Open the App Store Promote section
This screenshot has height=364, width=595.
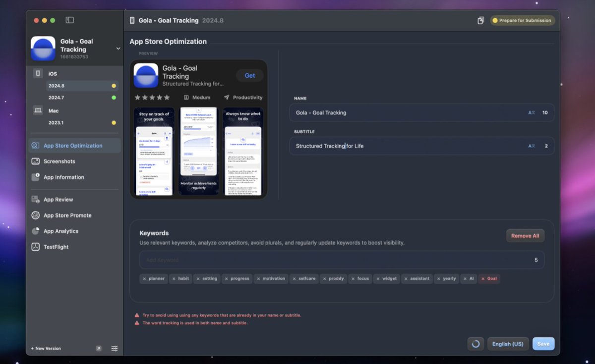74,215
